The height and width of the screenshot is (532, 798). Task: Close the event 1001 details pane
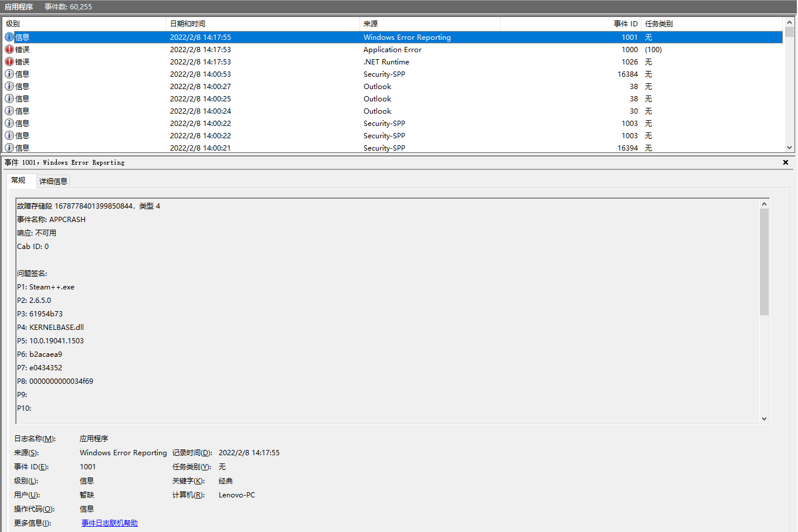pos(786,162)
